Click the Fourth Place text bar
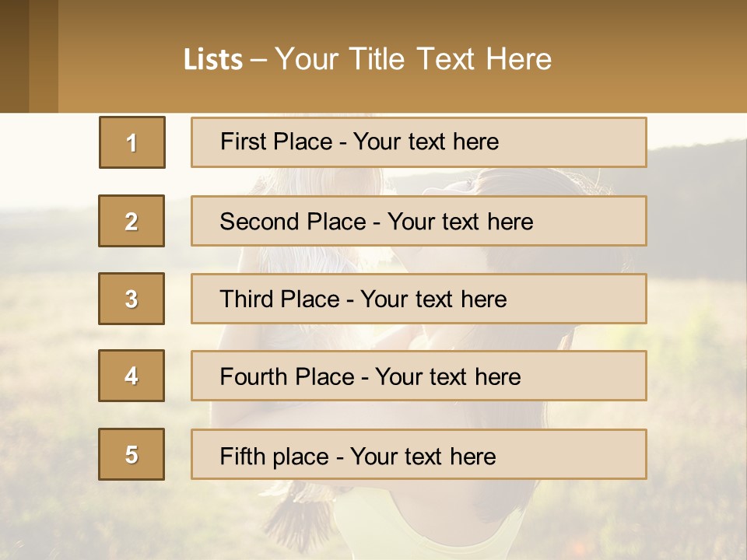 [x=419, y=376]
